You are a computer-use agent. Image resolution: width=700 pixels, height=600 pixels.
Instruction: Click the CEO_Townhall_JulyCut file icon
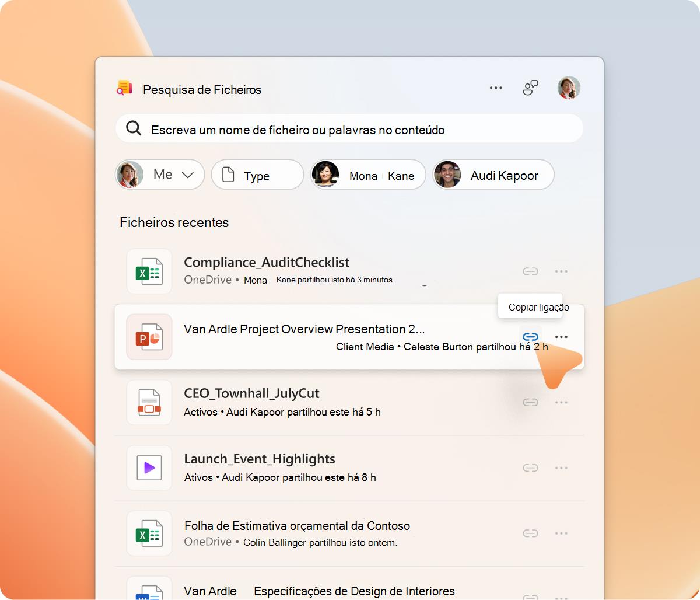[149, 402]
